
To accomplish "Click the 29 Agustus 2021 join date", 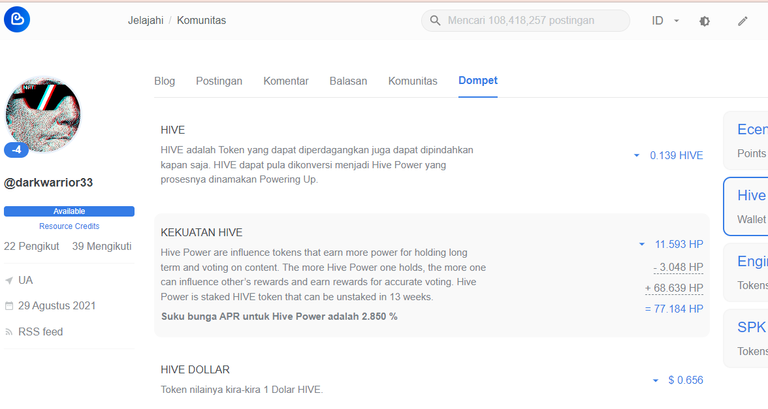I will pyautogui.click(x=57, y=306).
